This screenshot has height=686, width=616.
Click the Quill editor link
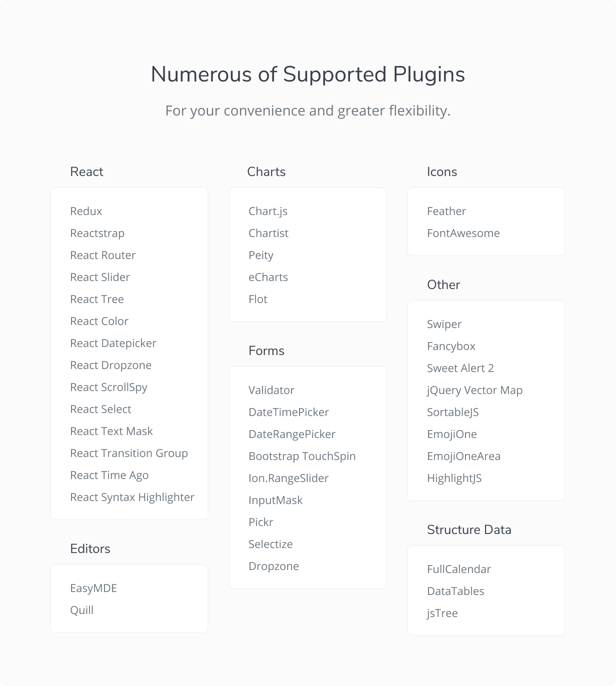(81, 610)
